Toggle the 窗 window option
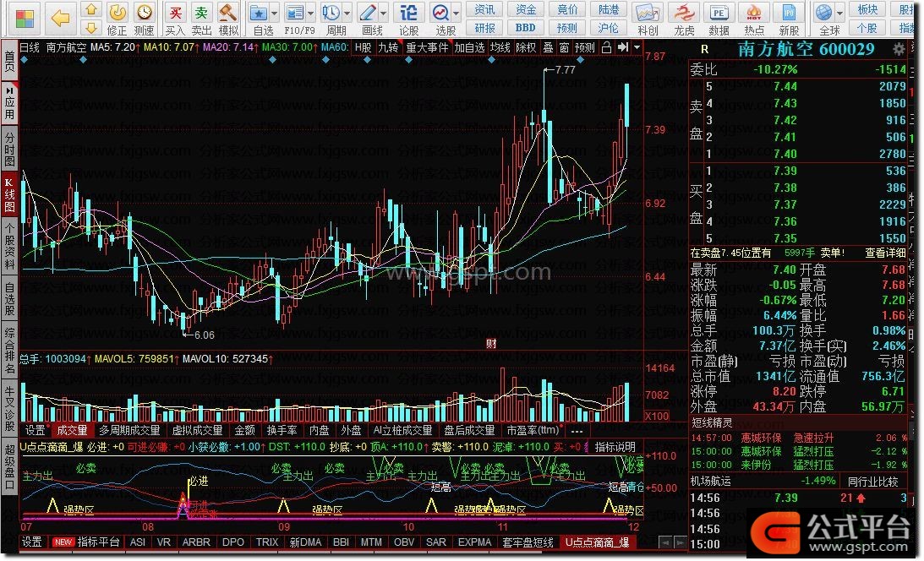This screenshot has width=924, height=561. tap(564, 47)
